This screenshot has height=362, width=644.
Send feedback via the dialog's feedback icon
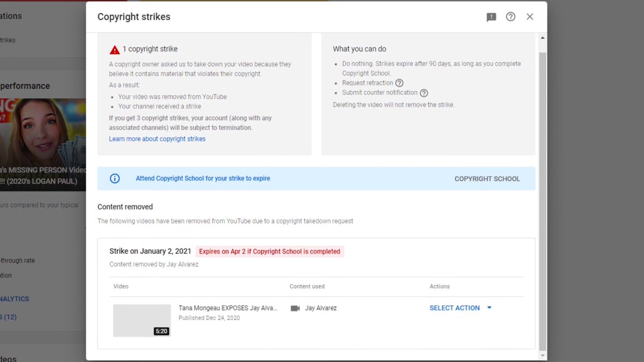click(491, 17)
